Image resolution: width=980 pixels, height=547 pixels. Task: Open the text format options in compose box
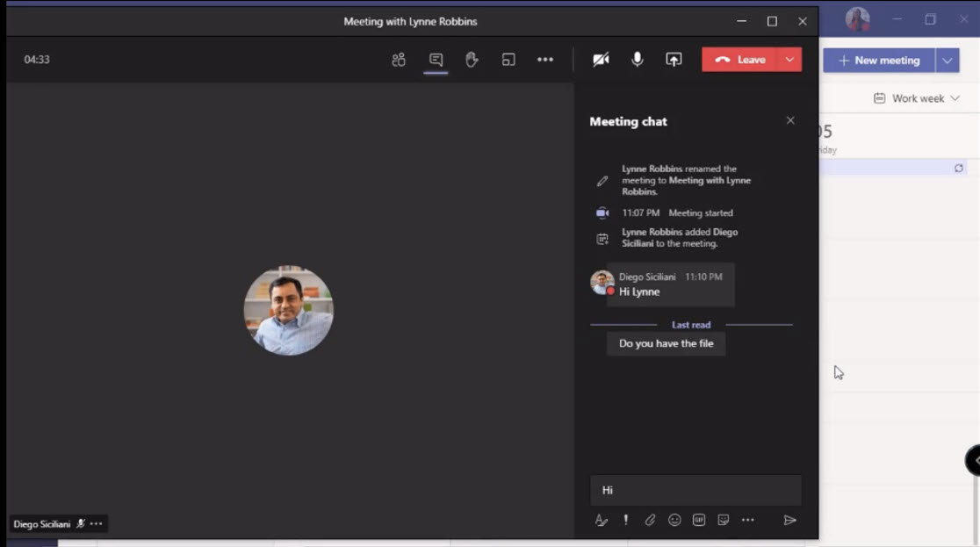(602, 520)
